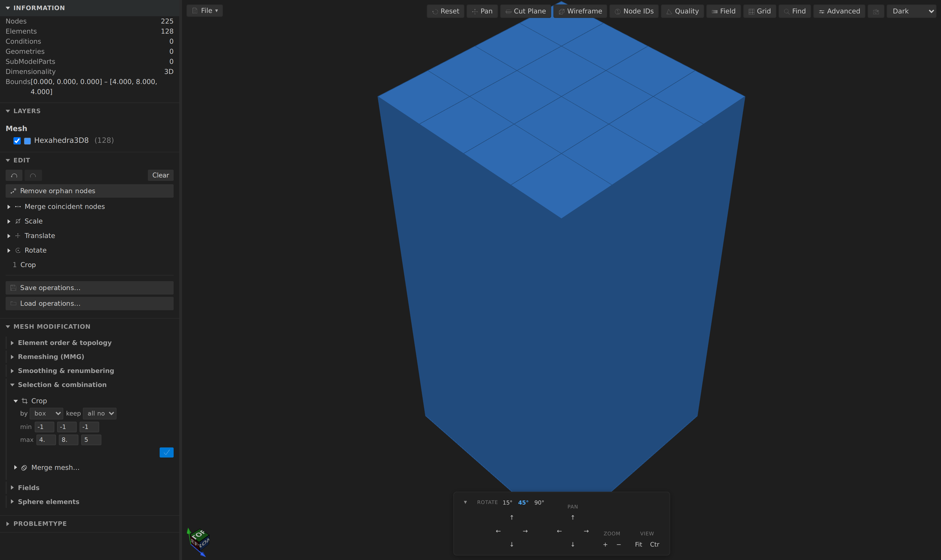Click Remove orphan nodes button
This screenshot has width=941, height=560.
coord(89,191)
